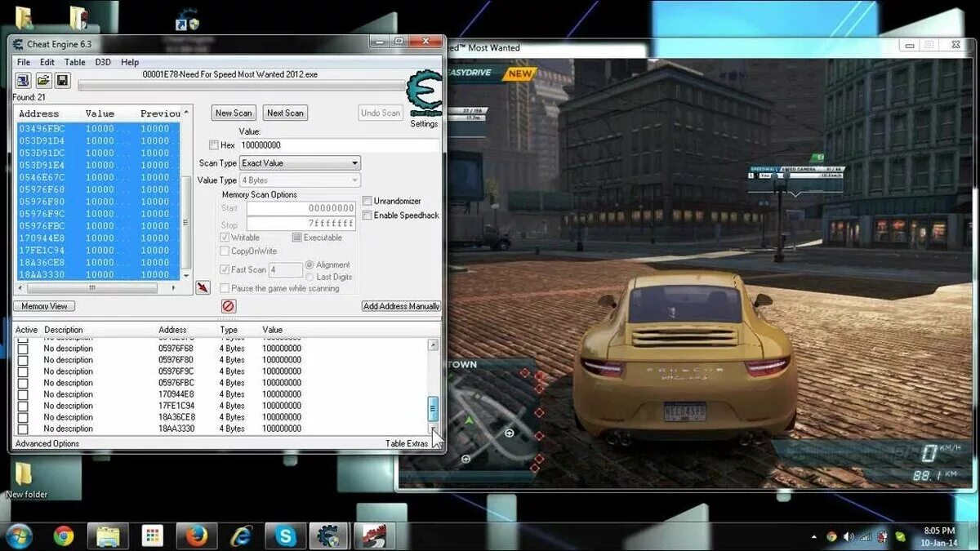Toggle the CopyOnWrite checkbox

click(x=225, y=251)
